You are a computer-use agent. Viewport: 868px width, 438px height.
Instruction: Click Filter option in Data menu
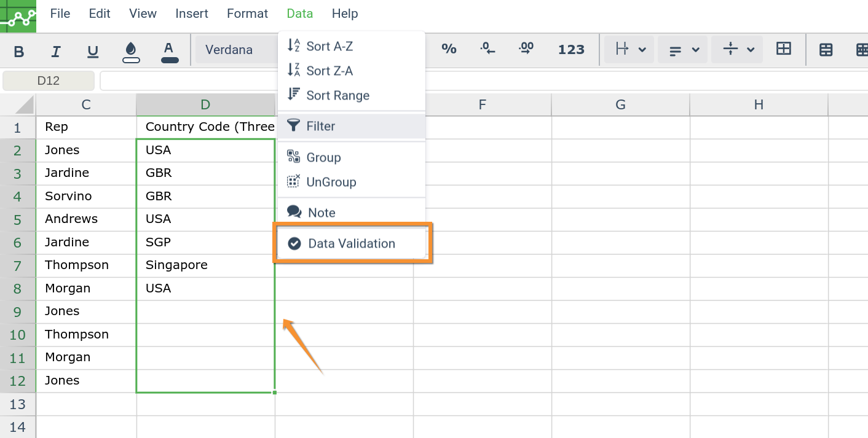point(321,127)
